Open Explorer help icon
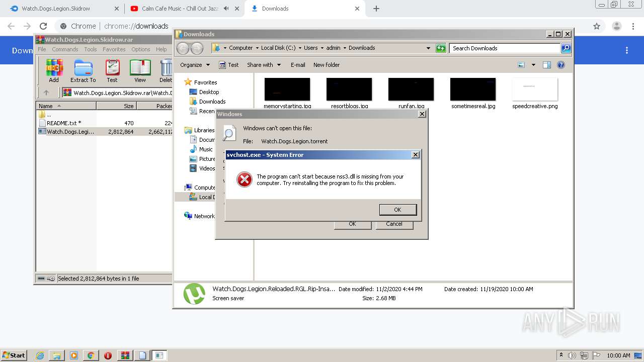The image size is (644, 362). tap(561, 65)
